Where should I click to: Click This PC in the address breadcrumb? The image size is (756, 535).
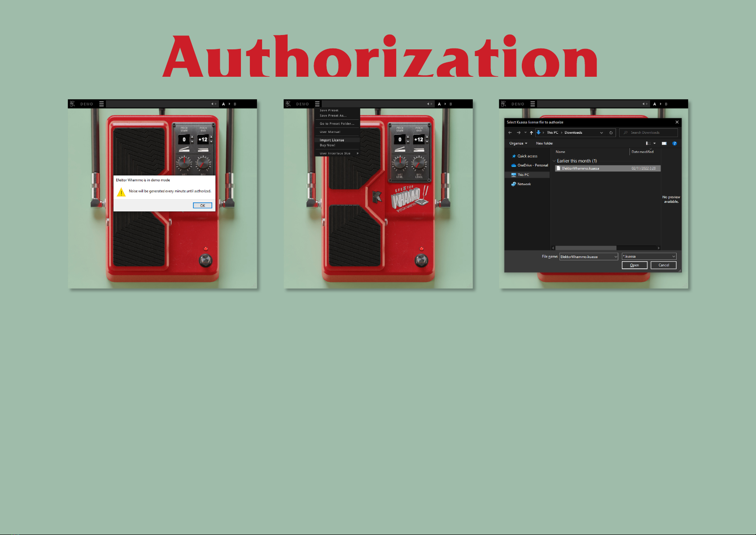click(552, 132)
